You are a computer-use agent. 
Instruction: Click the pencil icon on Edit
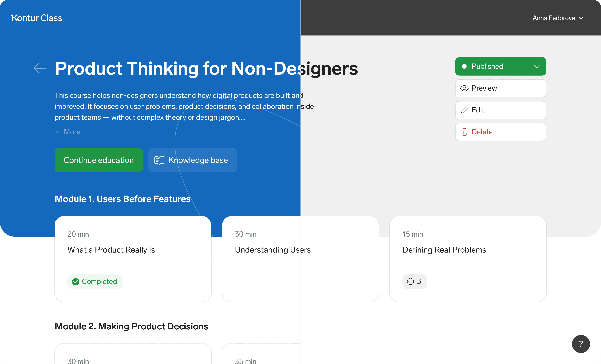point(464,110)
